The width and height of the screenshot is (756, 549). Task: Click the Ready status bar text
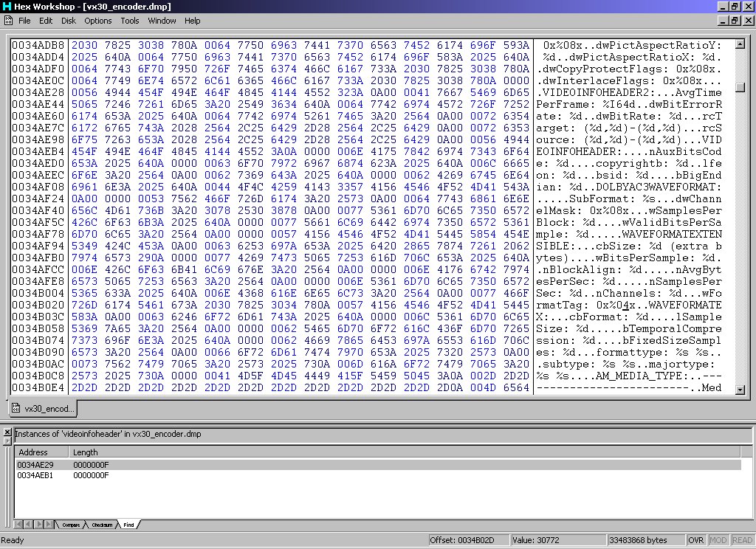point(12,540)
